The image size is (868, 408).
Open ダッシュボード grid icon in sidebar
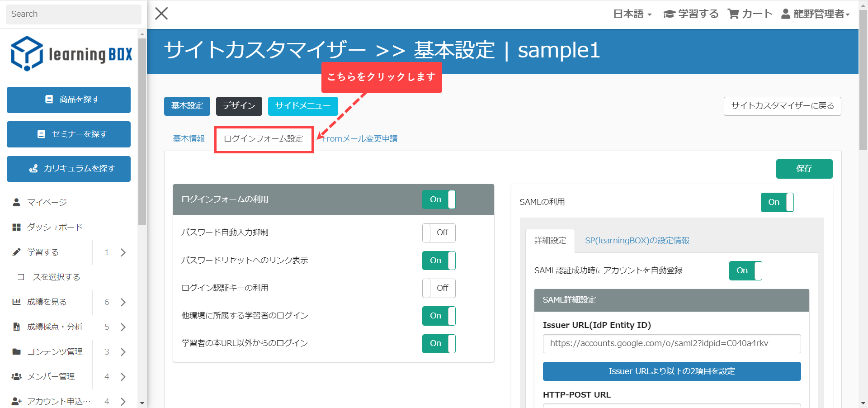point(17,227)
